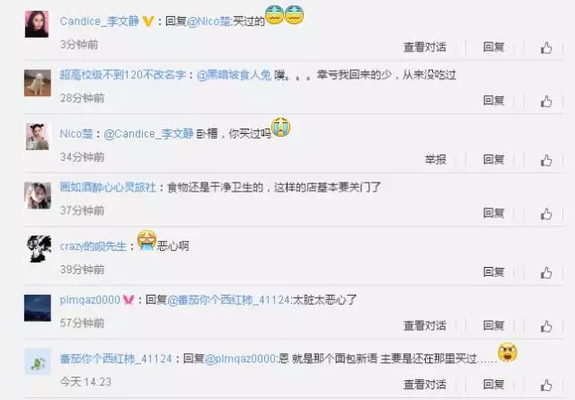Like plmqaz0000's comment with the thumbs-up

[546, 326]
